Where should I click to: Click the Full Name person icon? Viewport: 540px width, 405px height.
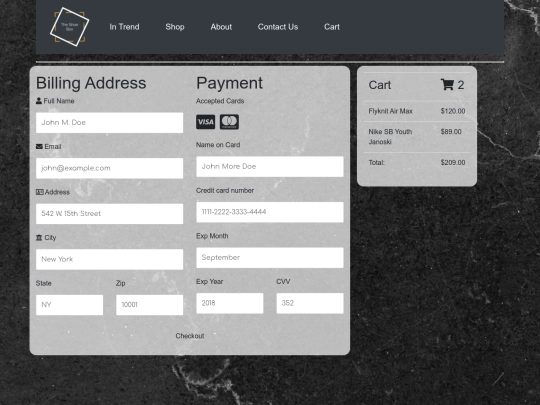click(39, 101)
